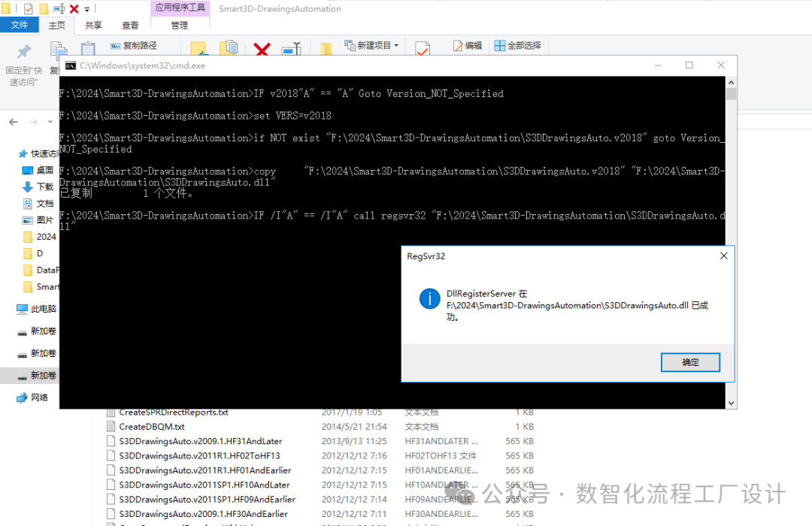The image size is (812, 526).
Task: Click the large Rename icon in the ribbon
Action: pos(292,49)
